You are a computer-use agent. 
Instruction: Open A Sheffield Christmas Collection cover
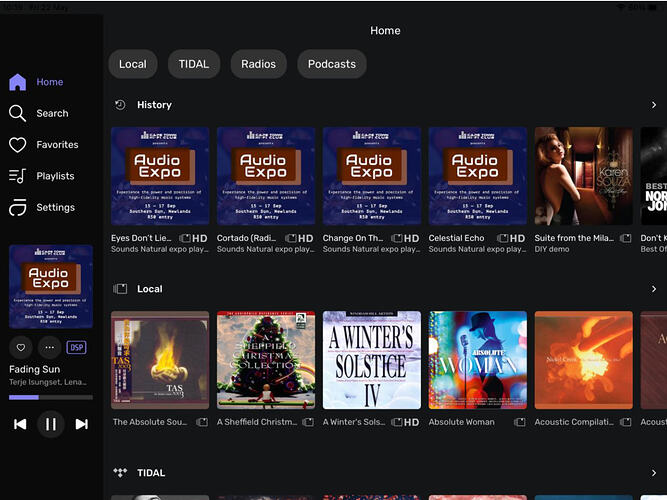pyautogui.click(x=266, y=360)
